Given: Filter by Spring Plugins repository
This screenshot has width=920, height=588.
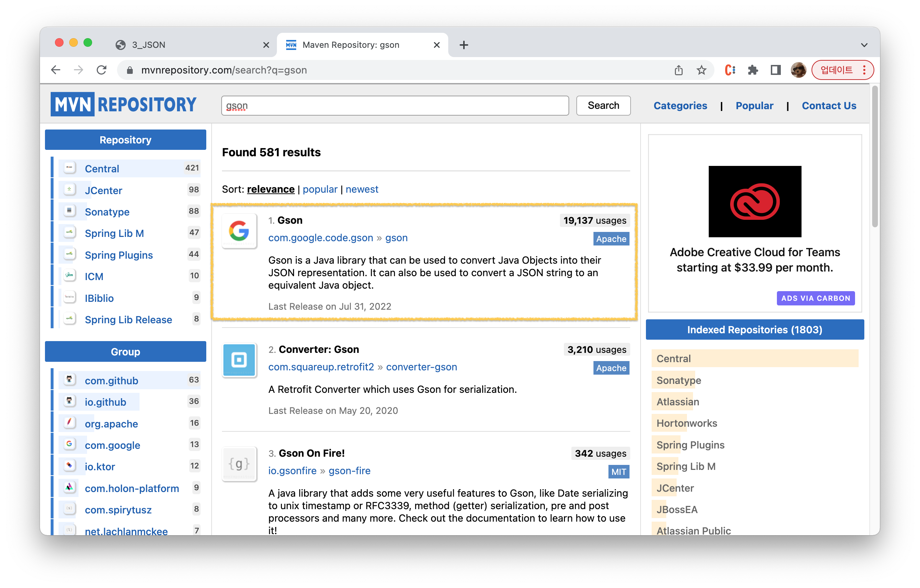Looking at the screenshot, I should coord(118,255).
